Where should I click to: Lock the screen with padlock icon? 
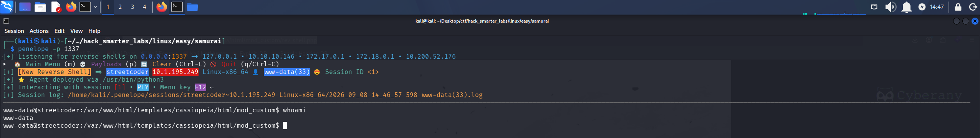958,7
